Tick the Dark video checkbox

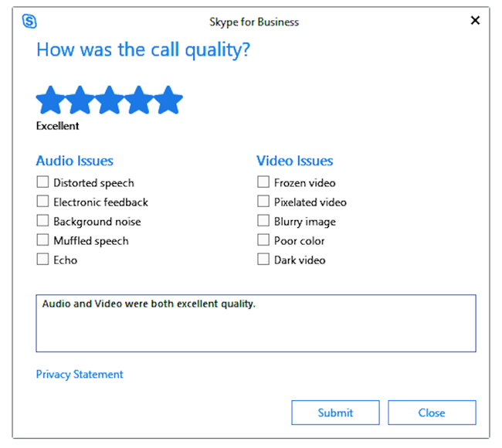pyautogui.click(x=263, y=259)
